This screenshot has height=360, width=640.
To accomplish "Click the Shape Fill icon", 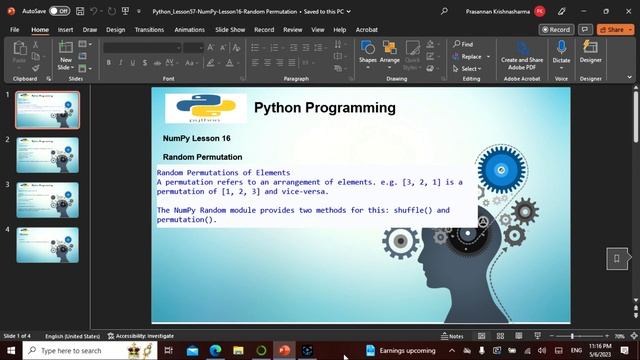I will tap(430, 44).
